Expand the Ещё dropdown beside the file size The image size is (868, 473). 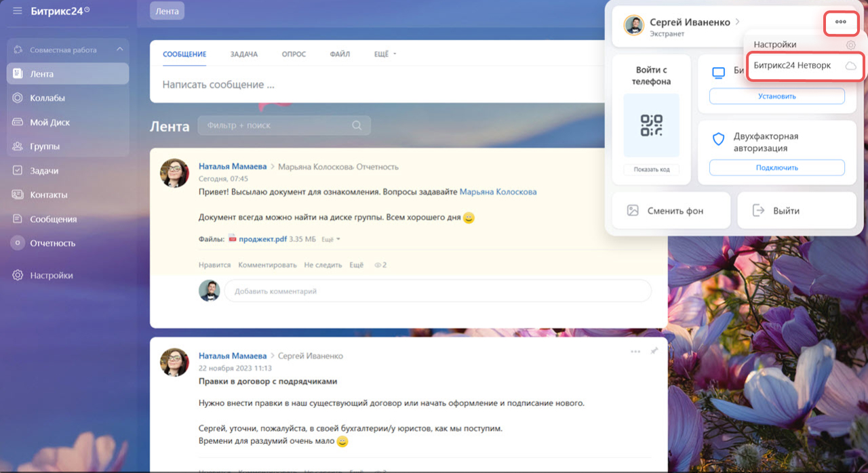(331, 239)
